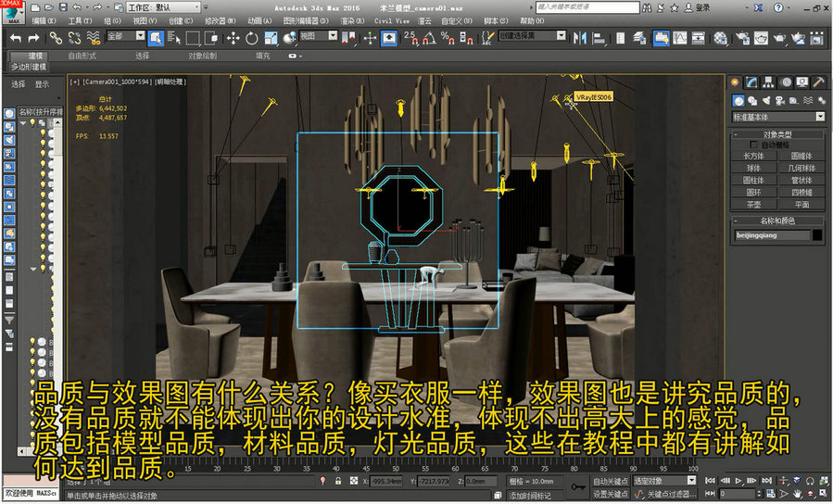Click the Mirror tool icon
Viewport: 833px width, 504px height.
580,38
